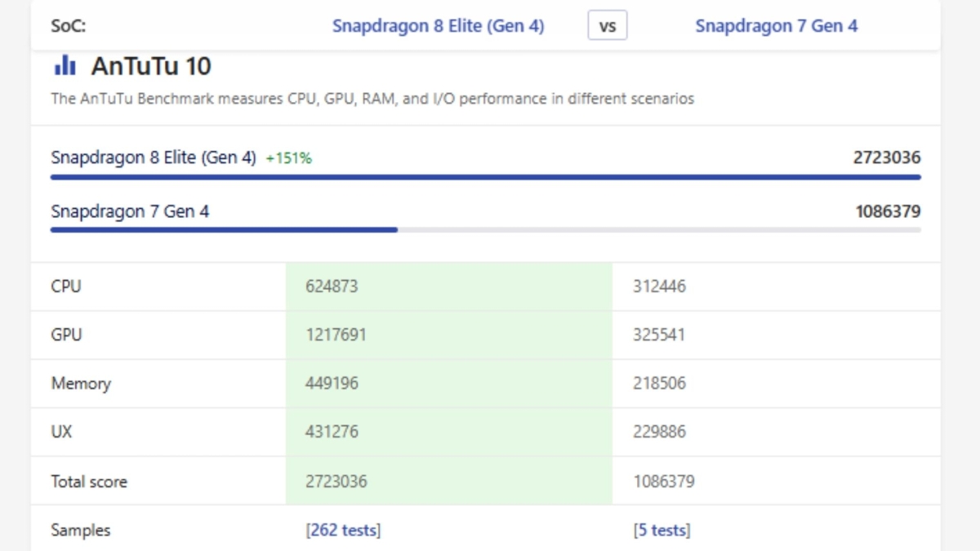
Task: Click the AnTuTu bar chart icon
Action: point(65,65)
